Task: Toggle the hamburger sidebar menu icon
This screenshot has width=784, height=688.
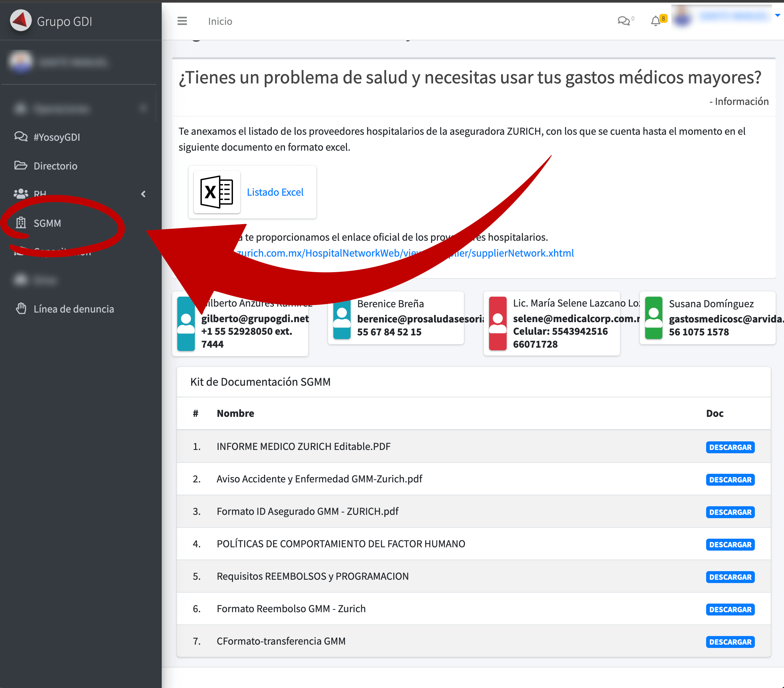Action: pos(182,21)
